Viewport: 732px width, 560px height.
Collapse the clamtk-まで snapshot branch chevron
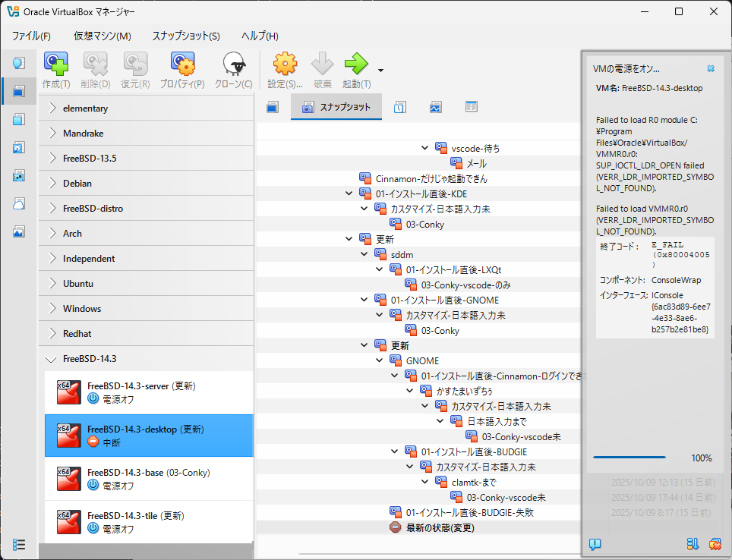tap(424, 482)
